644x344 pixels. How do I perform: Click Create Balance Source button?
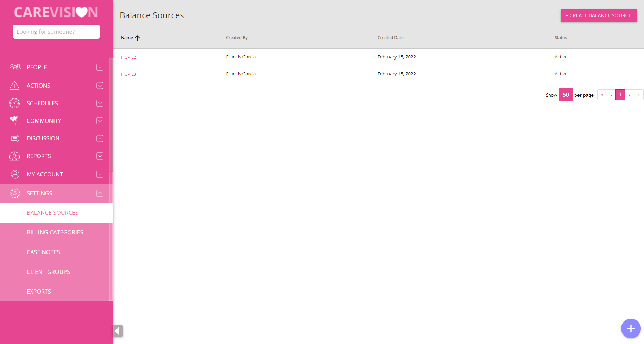[599, 15]
